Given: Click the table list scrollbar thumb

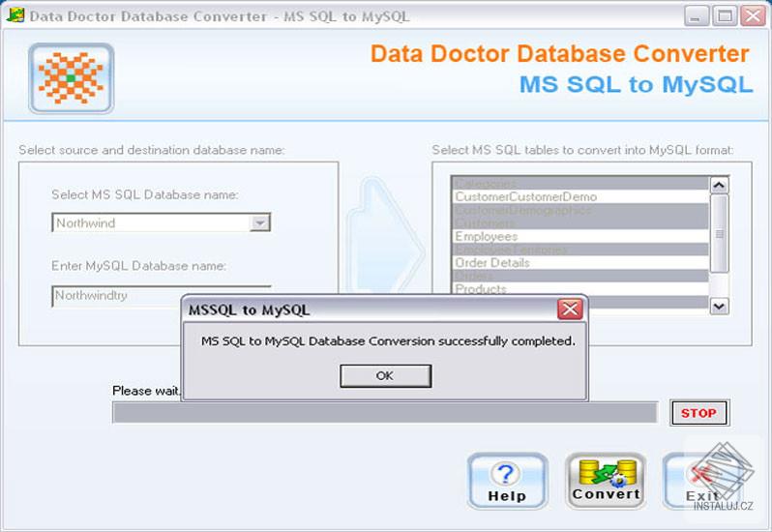Looking at the screenshot, I should coord(720,233).
